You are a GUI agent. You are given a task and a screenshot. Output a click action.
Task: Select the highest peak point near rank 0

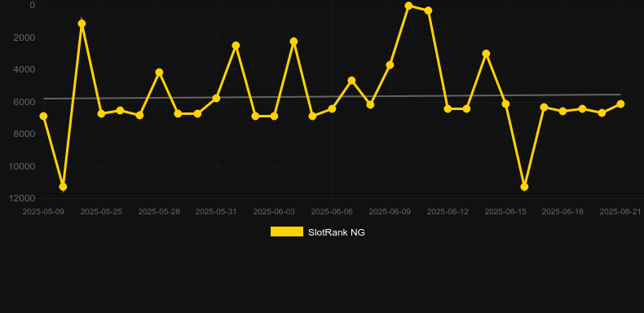click(x=408, y=6)
